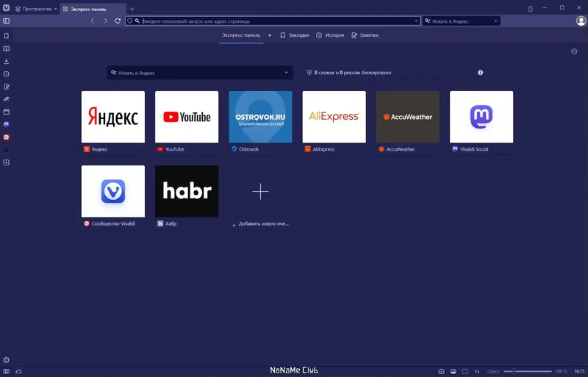The image size is (588, 377).
Task: Open the Заметки start page tab
Action: point(365,35)
